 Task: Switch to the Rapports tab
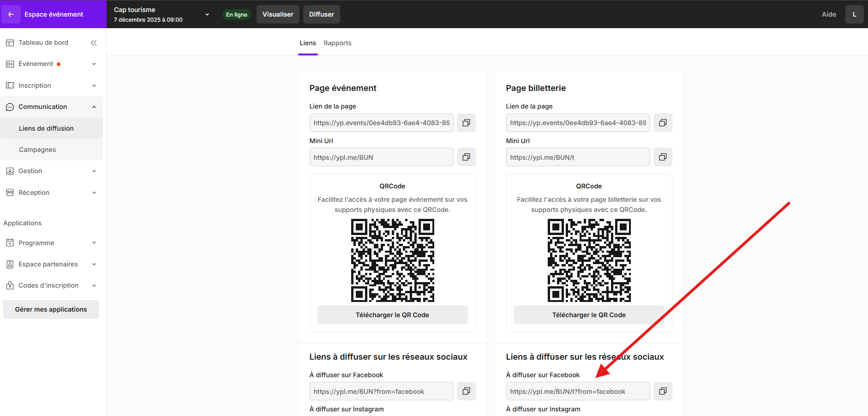[x=337, y=43]
